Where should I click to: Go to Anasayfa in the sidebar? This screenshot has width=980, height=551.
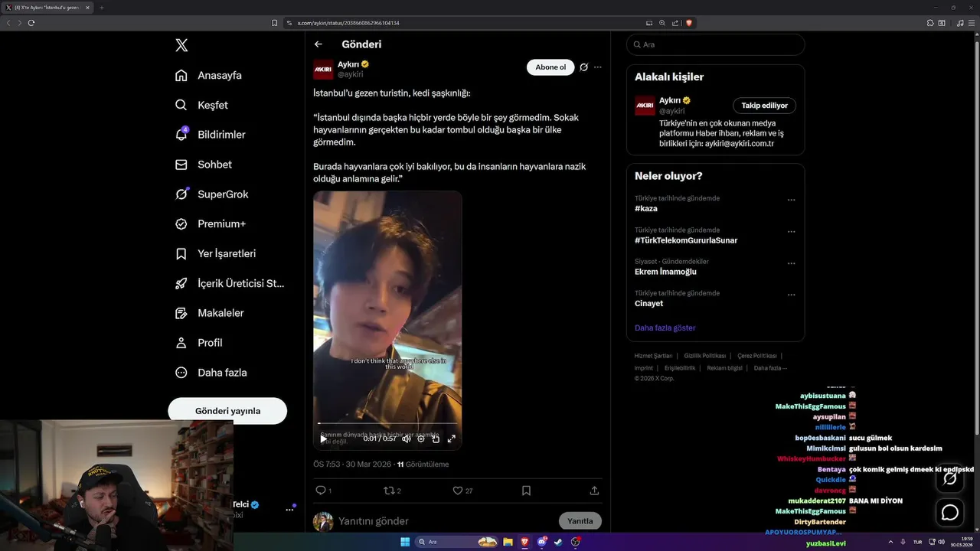pyautogui.click(x=208, y=75)
